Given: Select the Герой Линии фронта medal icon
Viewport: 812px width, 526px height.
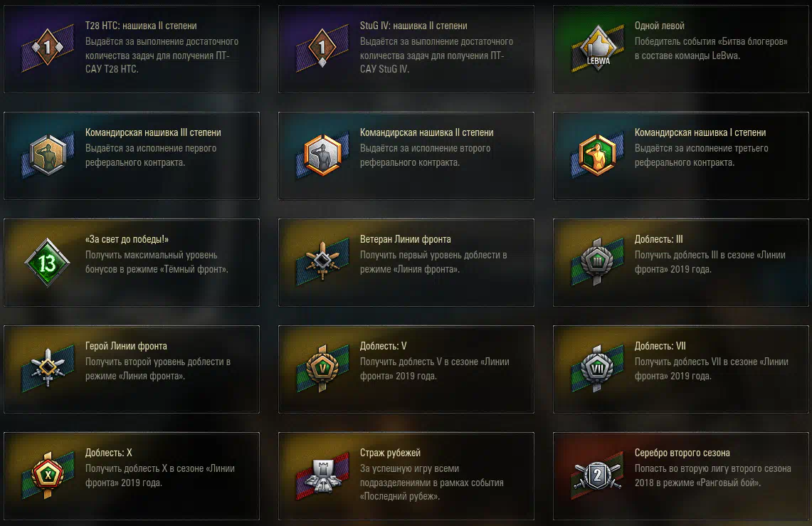Looking at the screenshot, I should coord(48,368).
